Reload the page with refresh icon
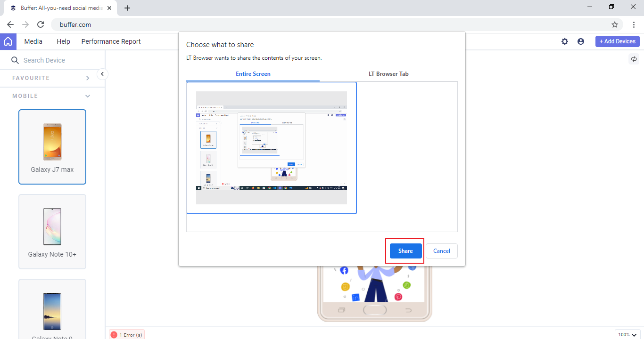The image size is (644, 339). [41, 24]
